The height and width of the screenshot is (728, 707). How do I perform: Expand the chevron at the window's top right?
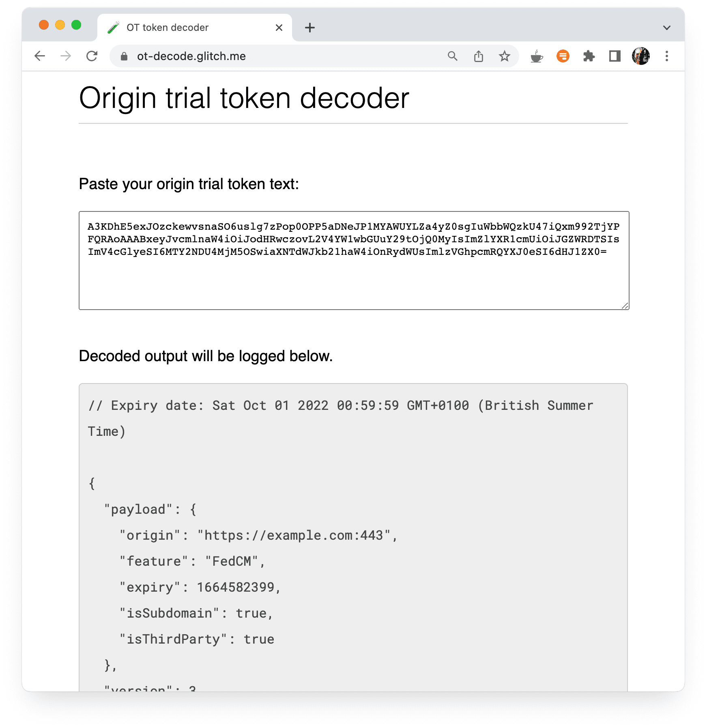click(x=666, y=27)
